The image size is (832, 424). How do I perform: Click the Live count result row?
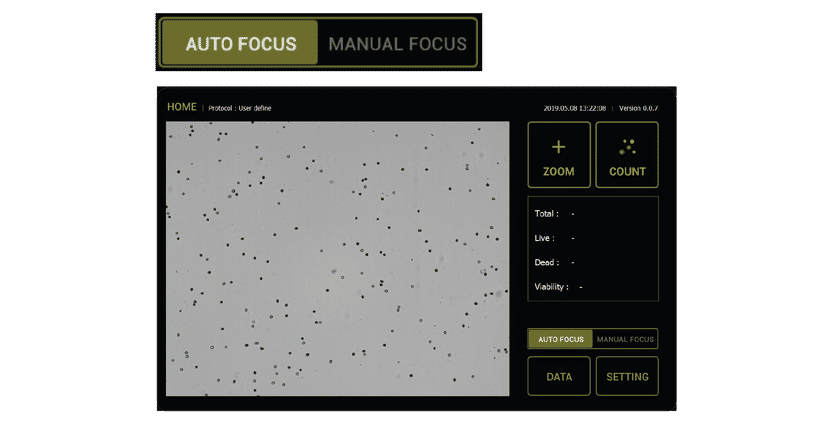pos(555,238)
